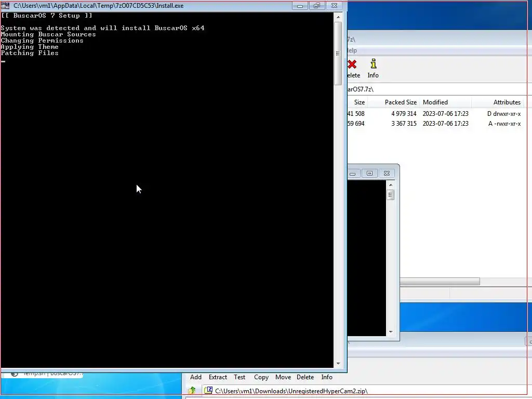Click the Install.exe console scroll-down arrow
Viewport: 532px width, 399px height.
338,363
